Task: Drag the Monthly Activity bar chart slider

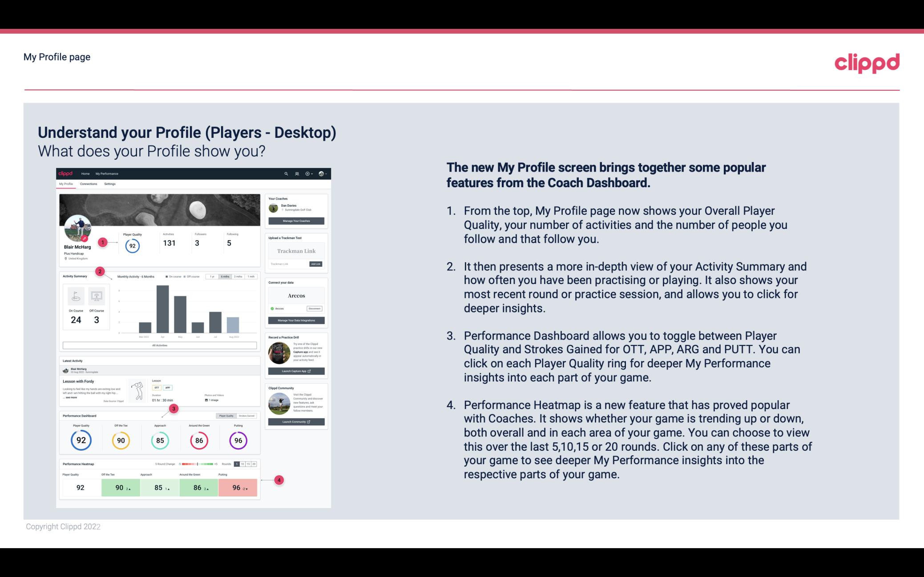Action: tap(227, 277)
